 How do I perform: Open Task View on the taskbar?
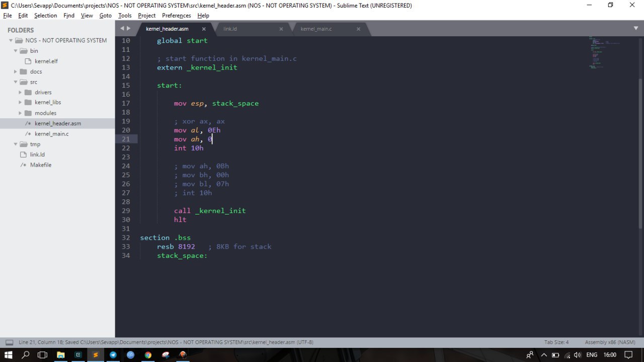tap(43, 354)
